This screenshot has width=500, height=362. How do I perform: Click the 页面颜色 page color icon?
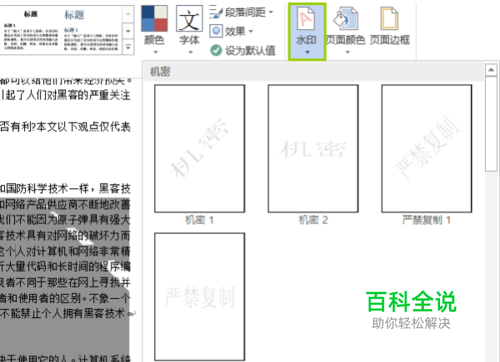[346, 19]
